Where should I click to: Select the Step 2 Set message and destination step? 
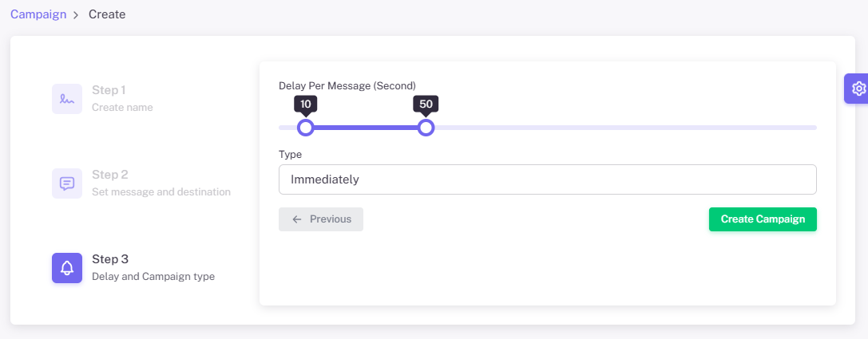pos(141,183)
